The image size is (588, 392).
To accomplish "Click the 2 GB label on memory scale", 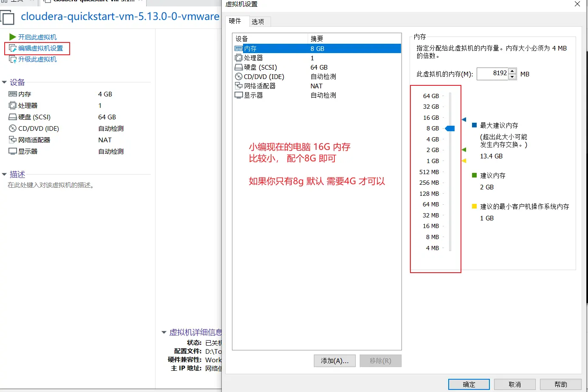I will (x=433, y=150).
